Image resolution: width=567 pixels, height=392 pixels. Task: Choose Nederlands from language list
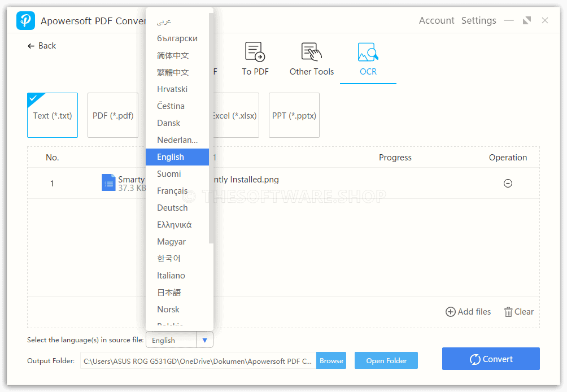(177, 140)
